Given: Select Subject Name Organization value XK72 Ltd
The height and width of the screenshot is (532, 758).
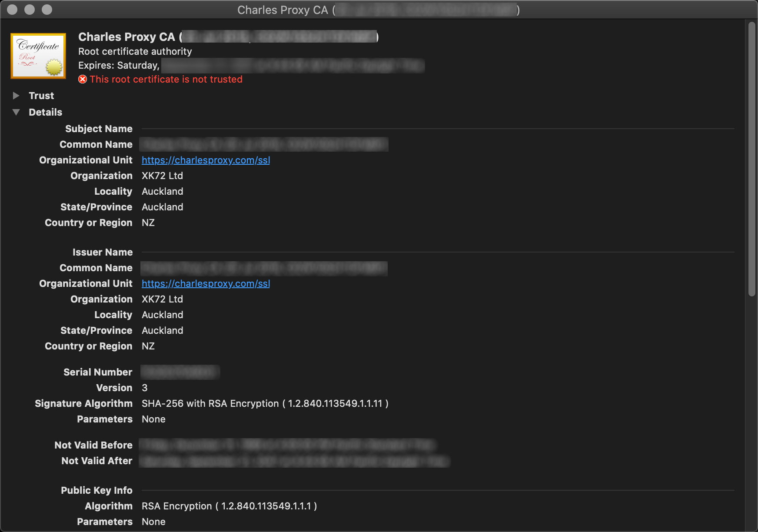Looking at the screenshot, I should [162, 176].
